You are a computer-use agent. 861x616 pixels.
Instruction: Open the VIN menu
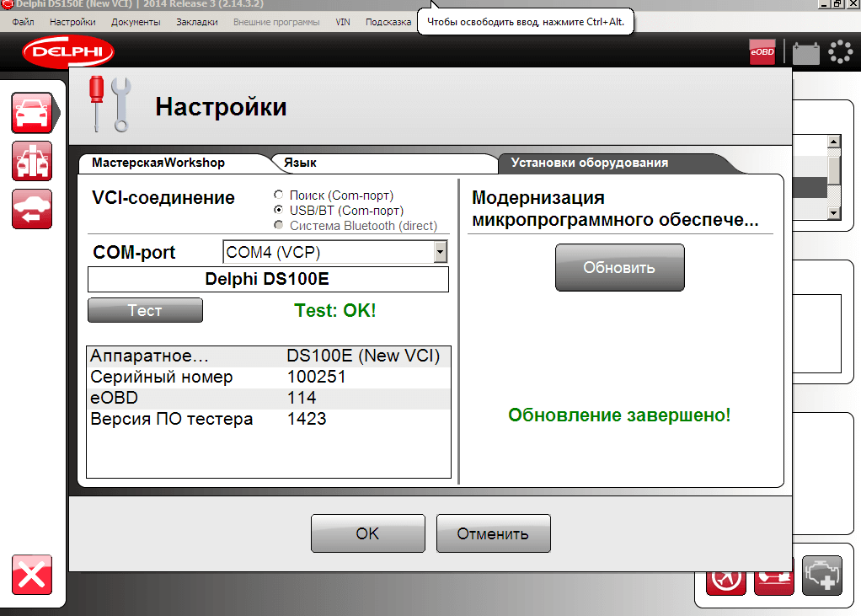coord(343,22)
